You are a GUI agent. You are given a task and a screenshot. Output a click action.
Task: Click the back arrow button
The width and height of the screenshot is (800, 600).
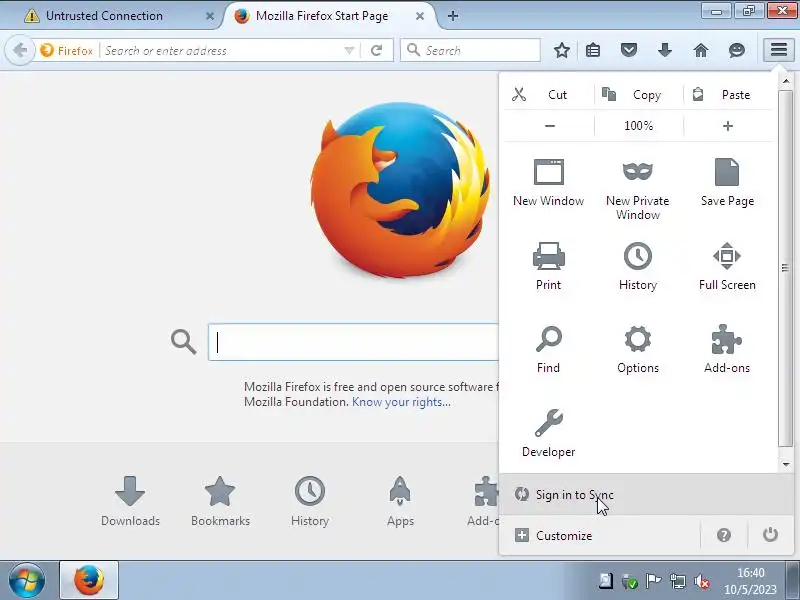point(19,50)
